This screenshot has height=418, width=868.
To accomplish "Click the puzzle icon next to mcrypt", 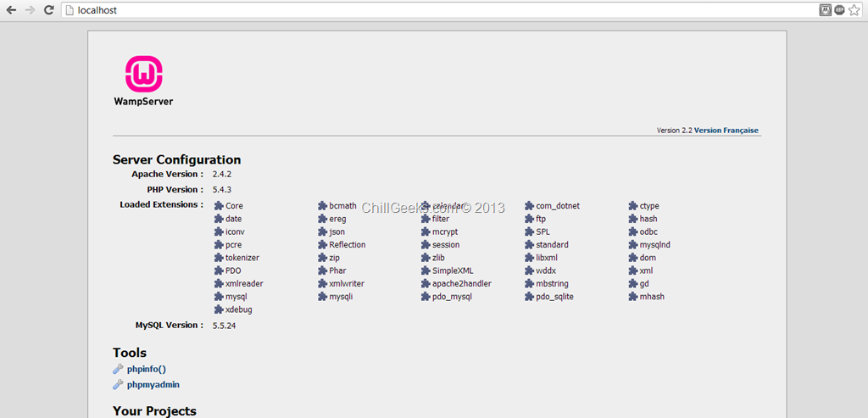I will click(426, 231).
